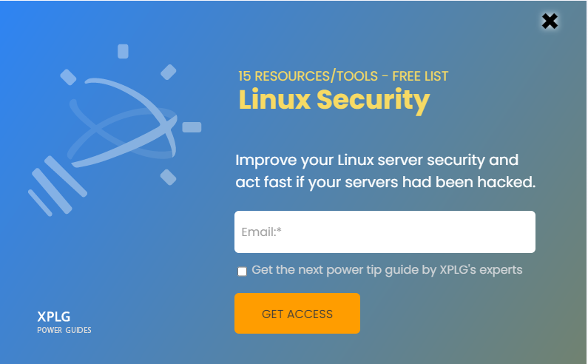Click the POWER GUIDES tagline
The width and height of the screenshot is (588, 364).
point(64,330)
